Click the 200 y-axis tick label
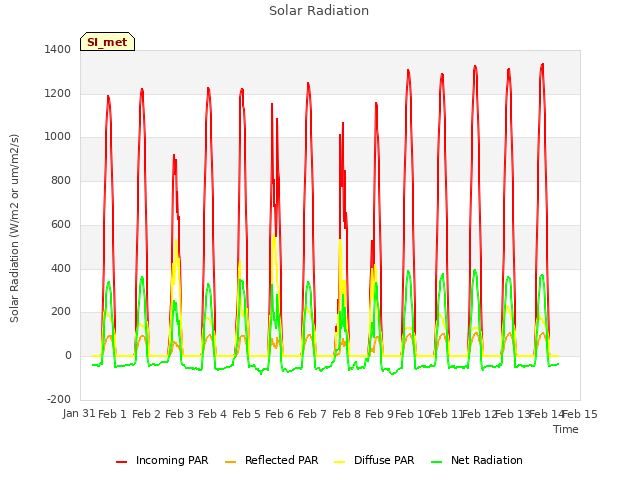 (61, 311)
